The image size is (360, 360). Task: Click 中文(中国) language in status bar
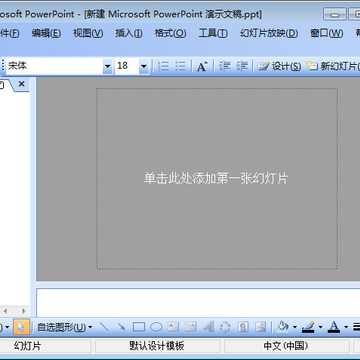click(286, 346)
